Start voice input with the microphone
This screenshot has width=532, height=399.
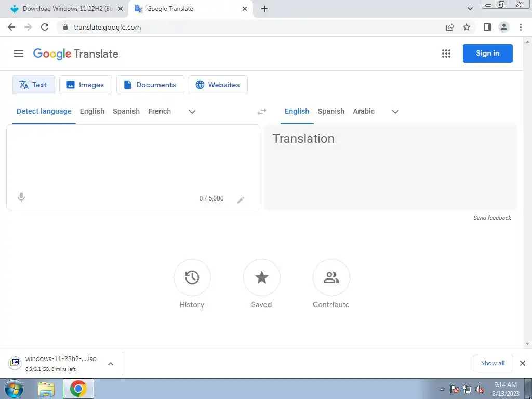(21, 197)
